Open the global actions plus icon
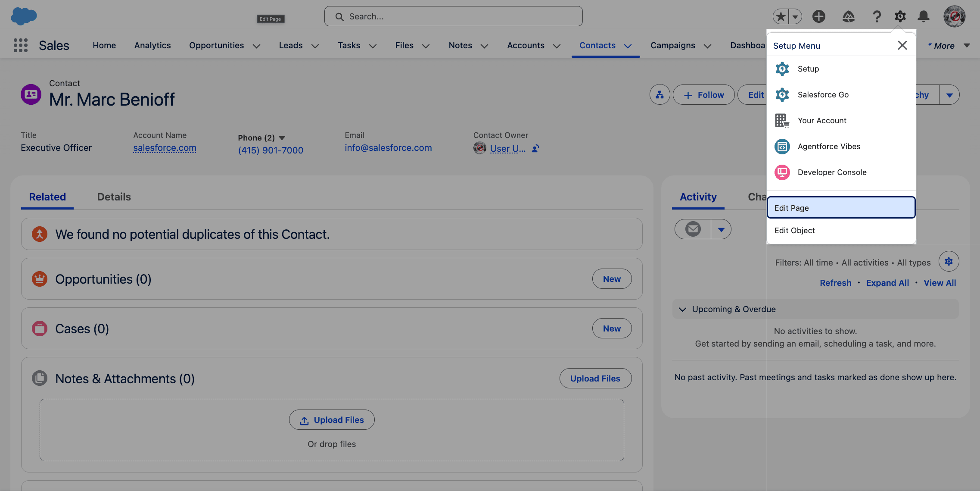 click(819, 16)
